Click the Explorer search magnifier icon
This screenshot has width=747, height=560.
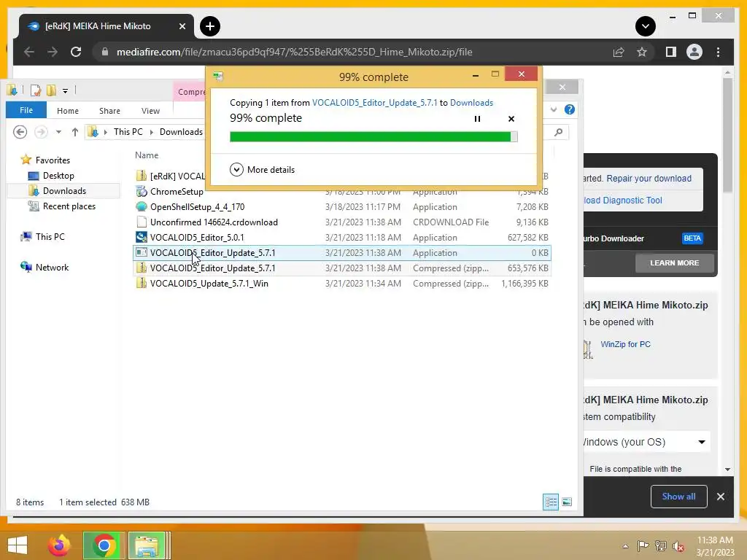[558, 132]
